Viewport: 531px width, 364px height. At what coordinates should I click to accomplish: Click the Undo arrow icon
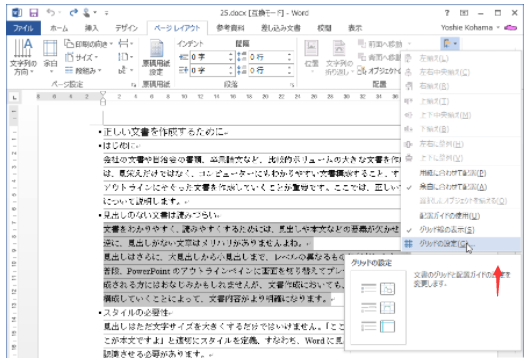pyautogui.click(x=51, y=13)
